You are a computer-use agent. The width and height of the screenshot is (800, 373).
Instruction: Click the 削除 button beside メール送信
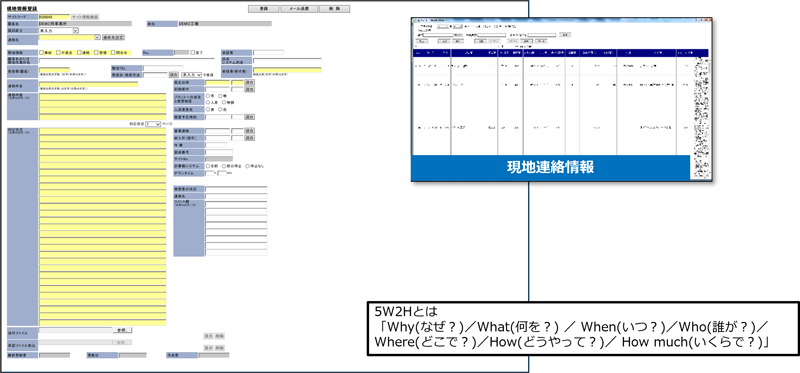tap(335, 9)
